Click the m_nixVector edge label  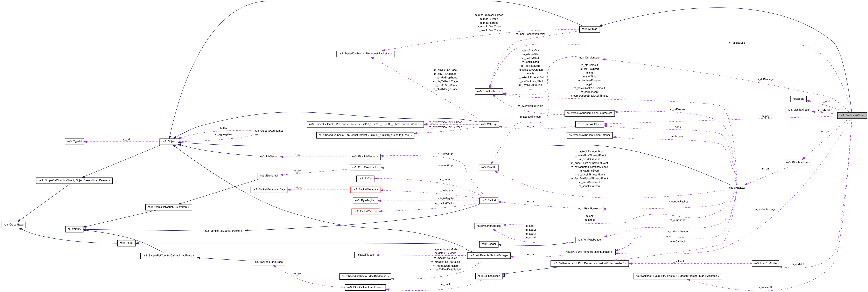click(445, 154)
